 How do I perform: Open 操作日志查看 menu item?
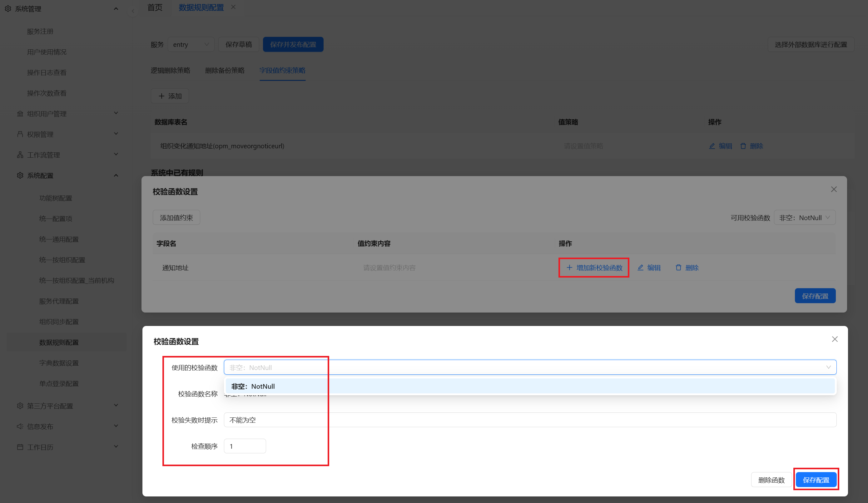(x=47, y=73)
